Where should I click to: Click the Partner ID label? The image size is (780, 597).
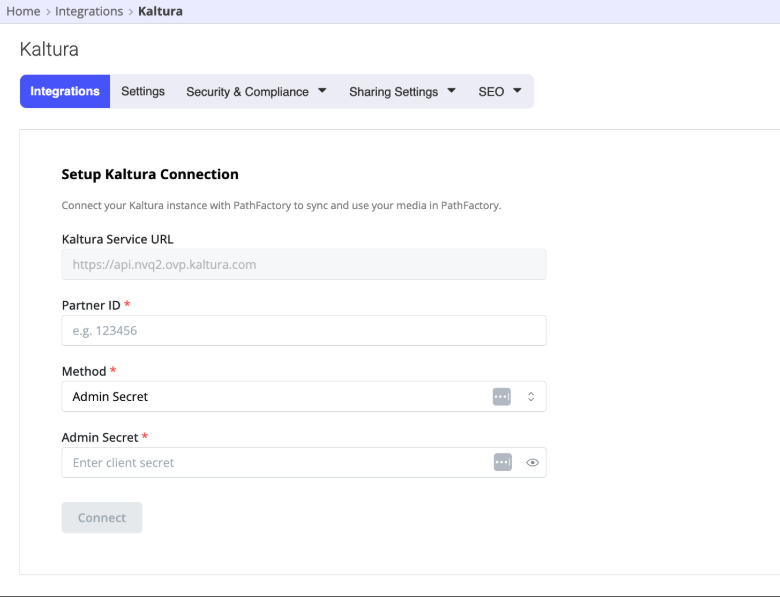91,305
